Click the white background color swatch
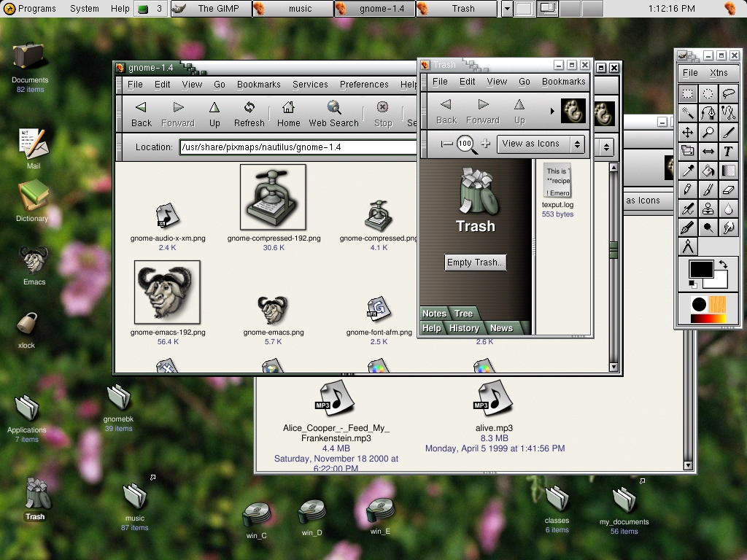The width and height of the screenshot is (747, 560). tap(720, 281)
